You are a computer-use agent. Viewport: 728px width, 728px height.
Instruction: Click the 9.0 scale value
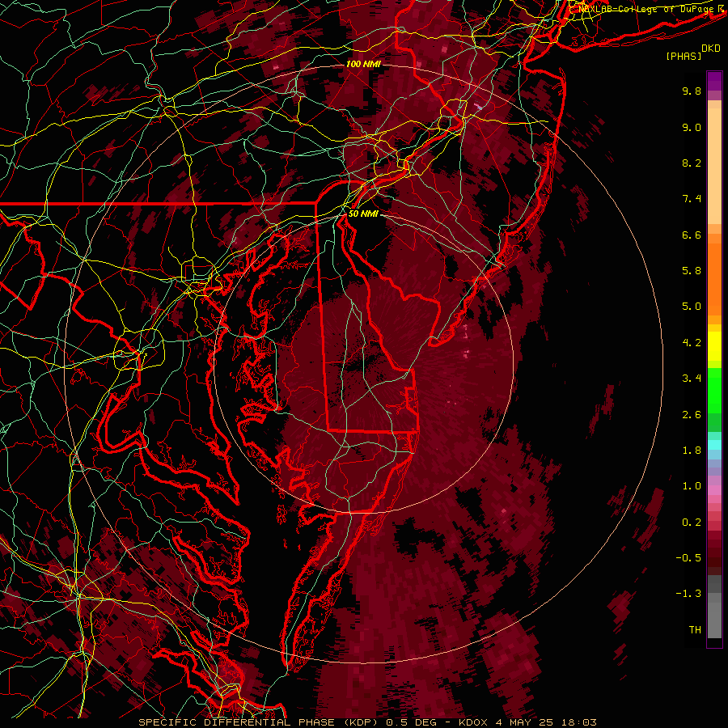(692, 127)
